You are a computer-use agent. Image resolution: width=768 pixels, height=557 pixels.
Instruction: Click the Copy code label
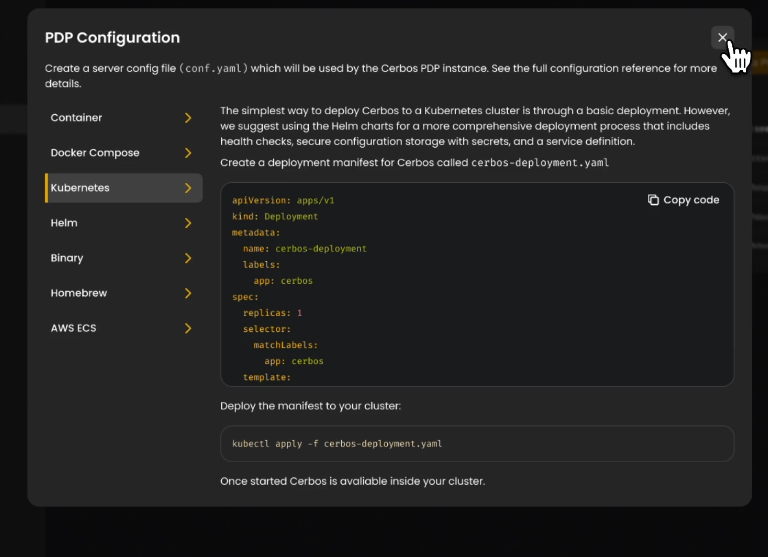click(x=691, y=200)
